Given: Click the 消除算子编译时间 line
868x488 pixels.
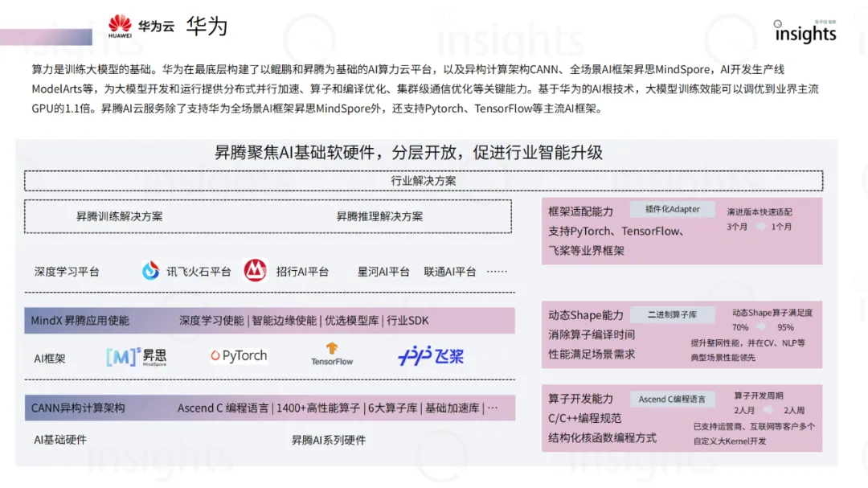Looking at the screenshot, I should click(592, 334).
